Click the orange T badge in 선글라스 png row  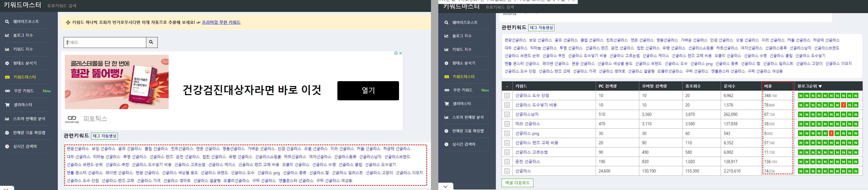point(831,133)
